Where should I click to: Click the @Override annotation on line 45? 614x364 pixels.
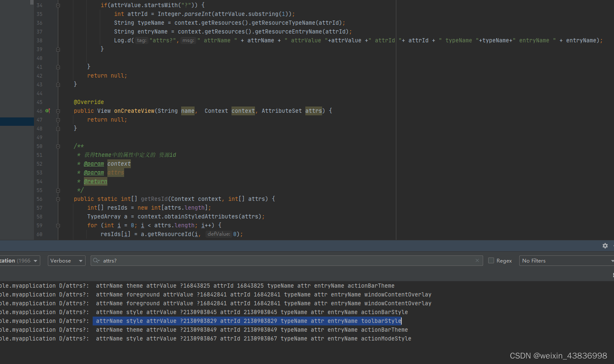pos(89,102)
